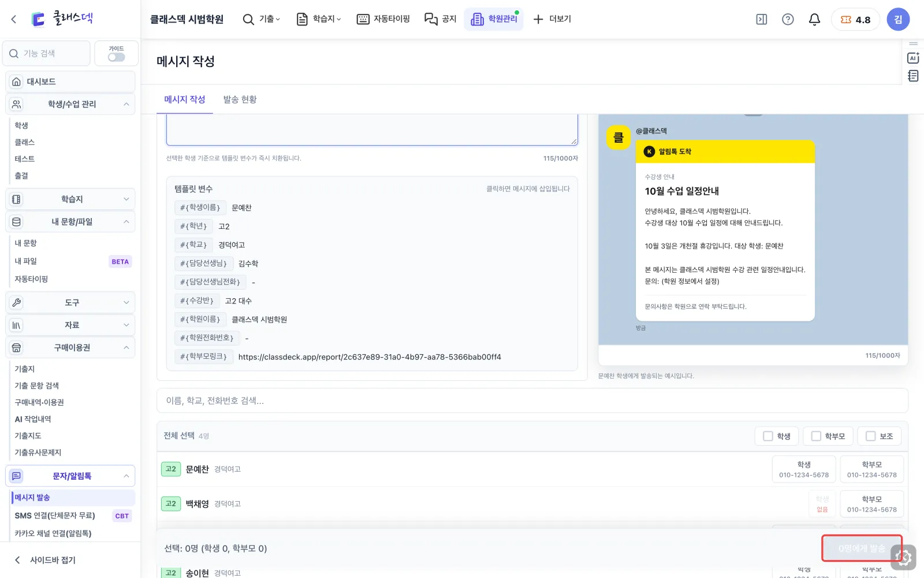
Task: Insert the #{담당선생님} template variable
Action: [204, 264]
